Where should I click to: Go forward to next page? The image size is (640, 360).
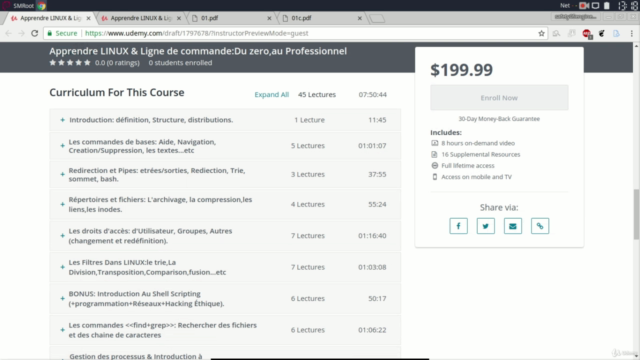coord(21,33)
